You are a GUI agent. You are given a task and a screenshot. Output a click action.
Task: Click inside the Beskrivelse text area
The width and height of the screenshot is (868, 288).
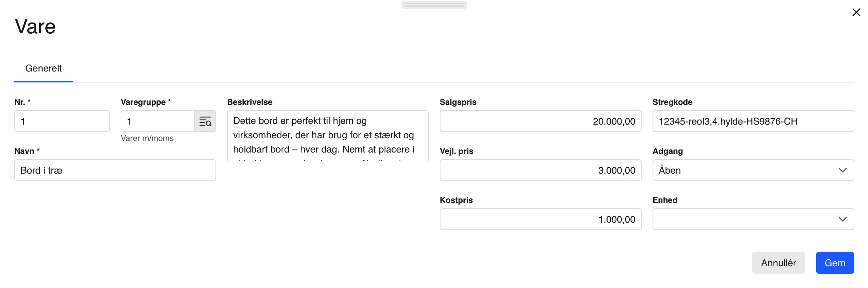click(x=328, y=135)
